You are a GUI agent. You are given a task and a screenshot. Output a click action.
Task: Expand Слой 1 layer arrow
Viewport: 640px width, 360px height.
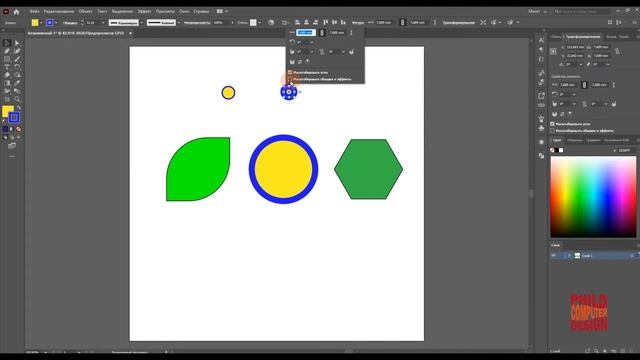coord(569,256)
